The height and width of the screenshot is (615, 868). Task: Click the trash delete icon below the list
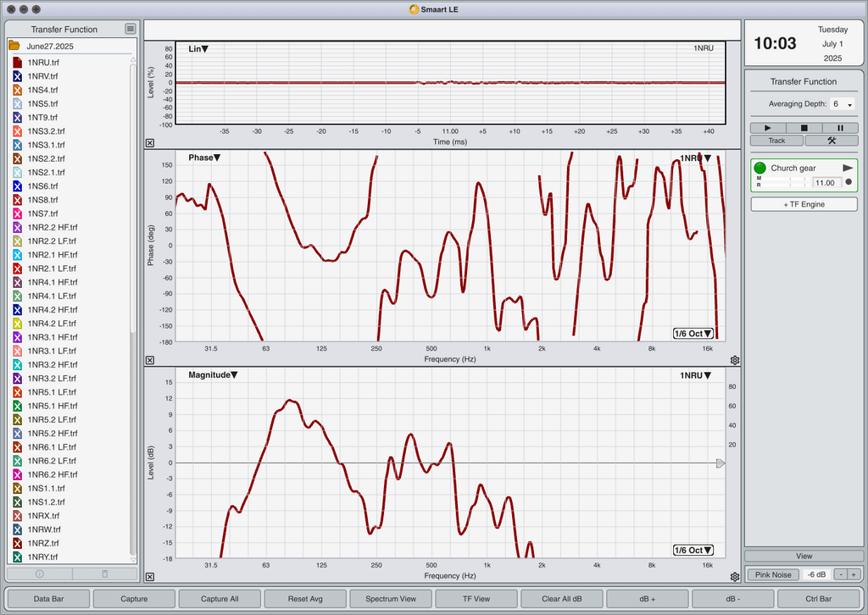click(x=105, y=574)
